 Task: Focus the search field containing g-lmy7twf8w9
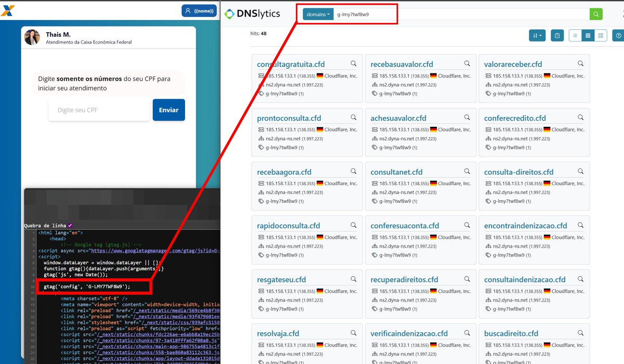click(461, 14)
